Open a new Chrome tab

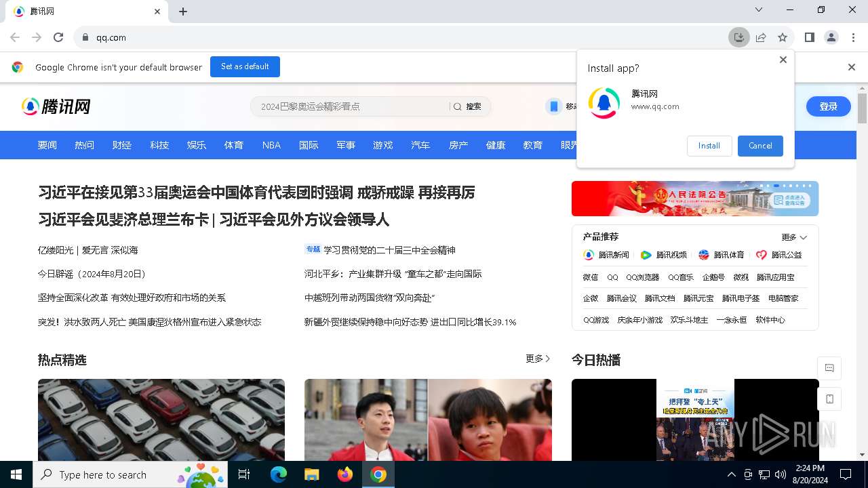click(183, 12)
